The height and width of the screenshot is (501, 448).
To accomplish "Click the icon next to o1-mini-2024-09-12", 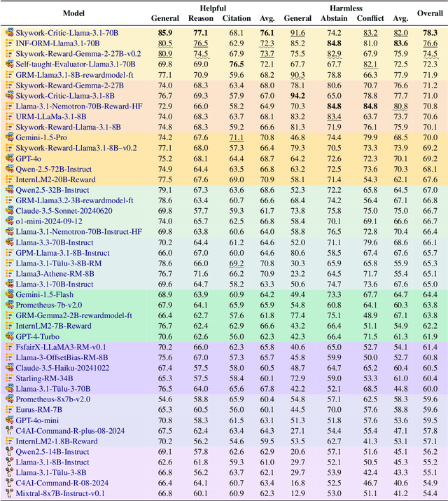I will [x=10, y=221].
